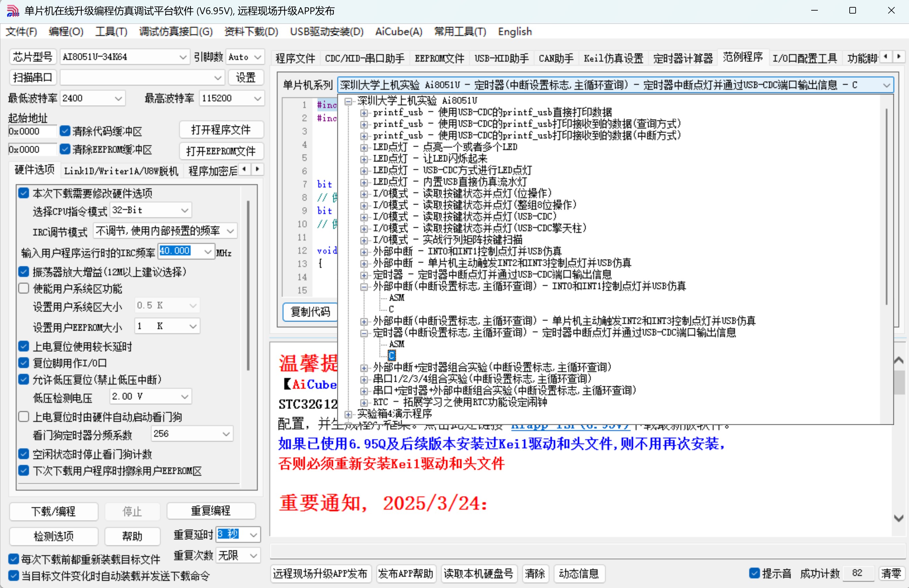The height and width of the screenshot is (588, 909).
Task: Select the selected C item under 定时器(中断设置标志，主循环查询)
Action: (392, 356)
